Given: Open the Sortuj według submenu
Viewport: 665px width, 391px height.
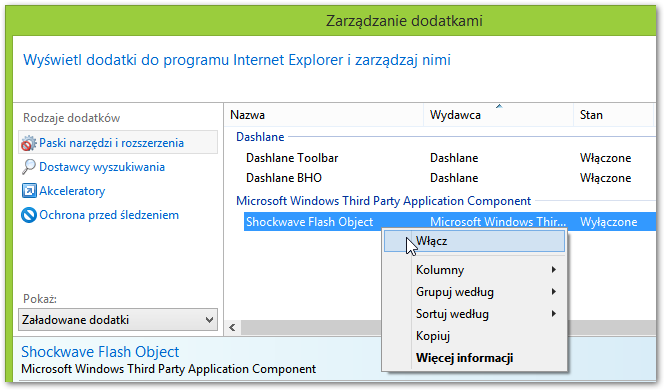Looking at the screenshot, I should (474, 314).
